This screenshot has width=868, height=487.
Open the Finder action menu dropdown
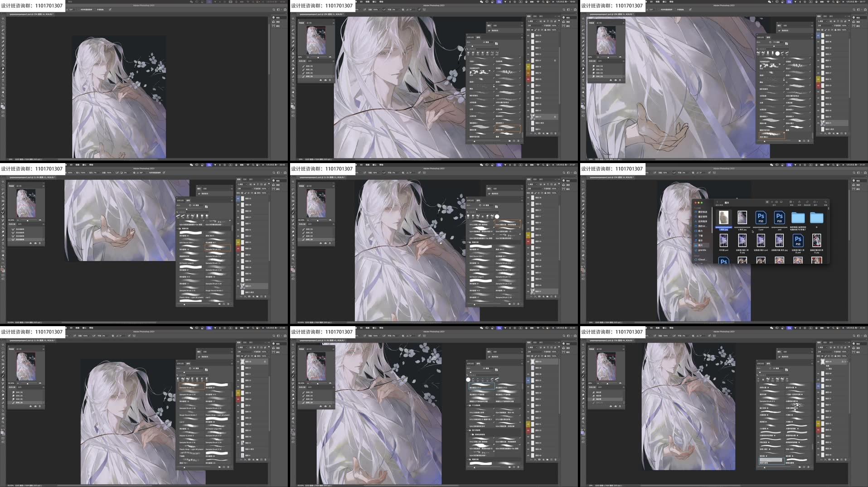(815, 202)
